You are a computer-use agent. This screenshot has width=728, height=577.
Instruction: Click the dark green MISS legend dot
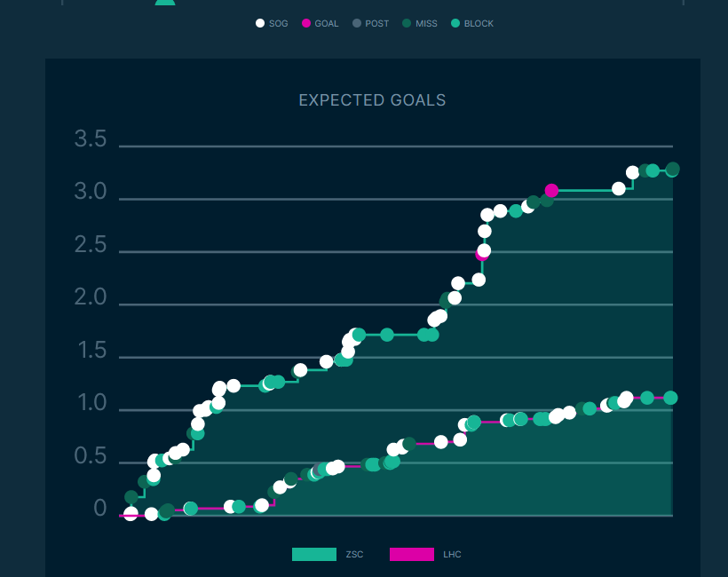coord(407,24)
